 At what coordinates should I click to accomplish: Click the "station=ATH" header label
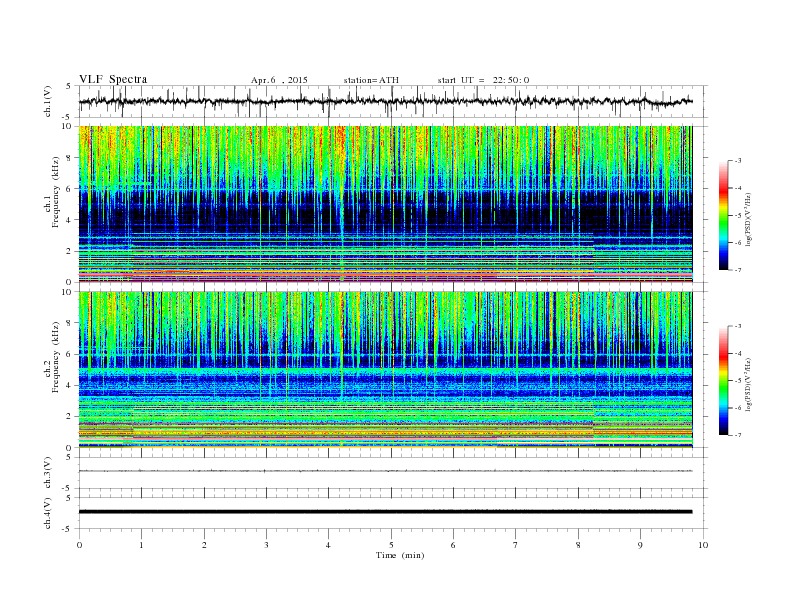(x=371, y=80)
